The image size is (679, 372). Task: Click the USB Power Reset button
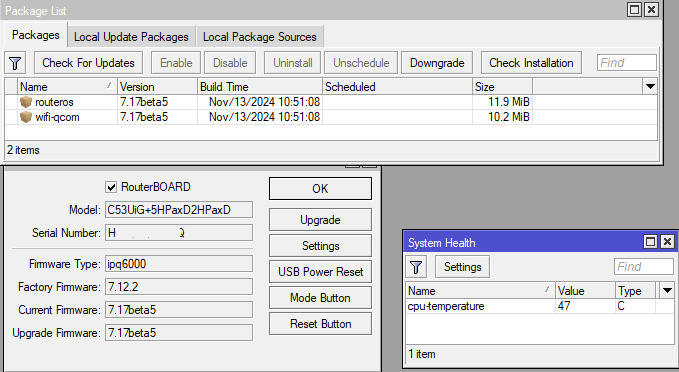pyautogui.click(x=320, y=272)
